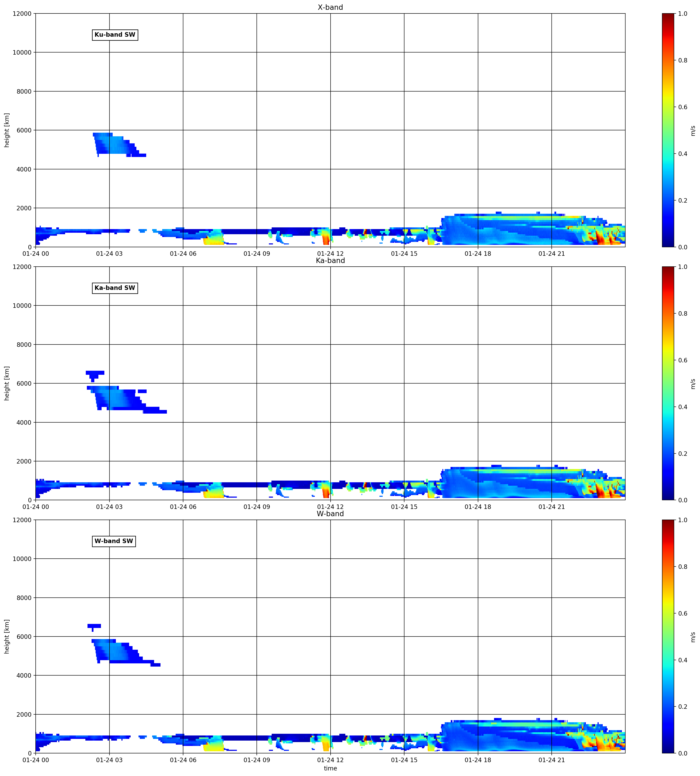Image resolution: width=700 pixels, height=776 pixels.
Task: Click the 1.0 tick on X-band colorbar
Action: pyautogui.click(x=683, y=14)
